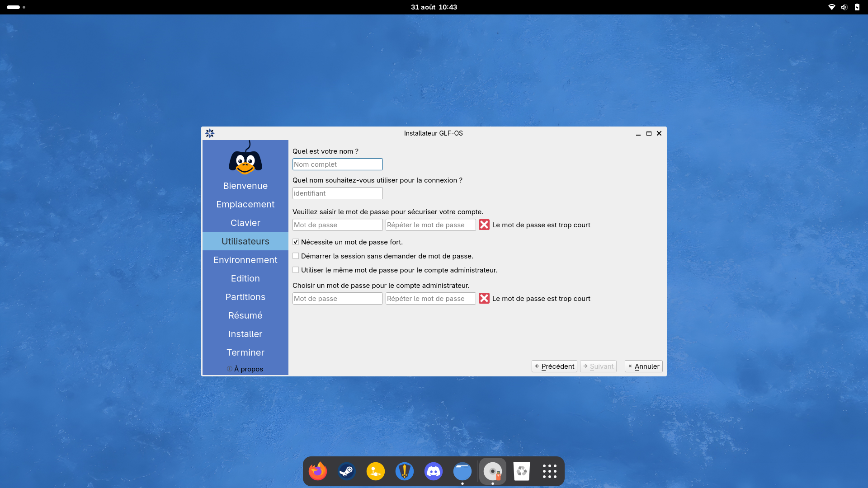Cancel installation with Annuler button
Image resolution: width=868 pixels, height=488 pixels.
coord(644,366)
